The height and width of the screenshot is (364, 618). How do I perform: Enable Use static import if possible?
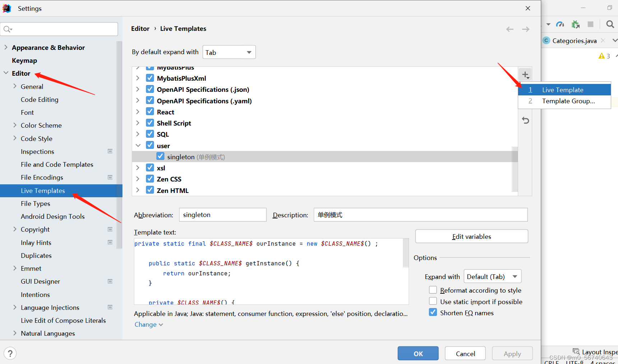pyautogui.click(x=433, y=301)
